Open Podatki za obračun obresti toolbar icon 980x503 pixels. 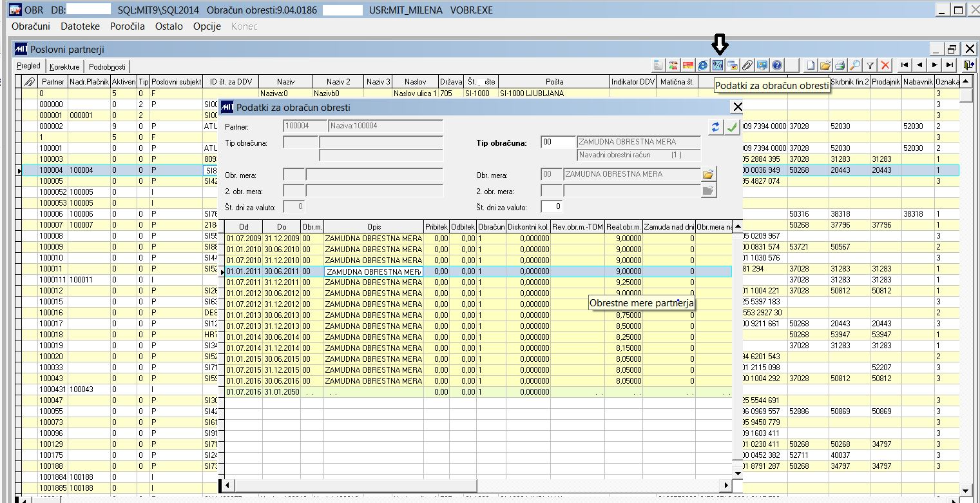pyautogui.click(x=719, y=64)
